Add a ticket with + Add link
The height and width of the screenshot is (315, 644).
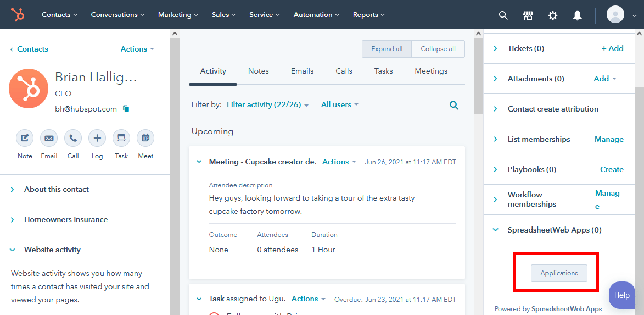pyautogui.click(x=612, y=48)
